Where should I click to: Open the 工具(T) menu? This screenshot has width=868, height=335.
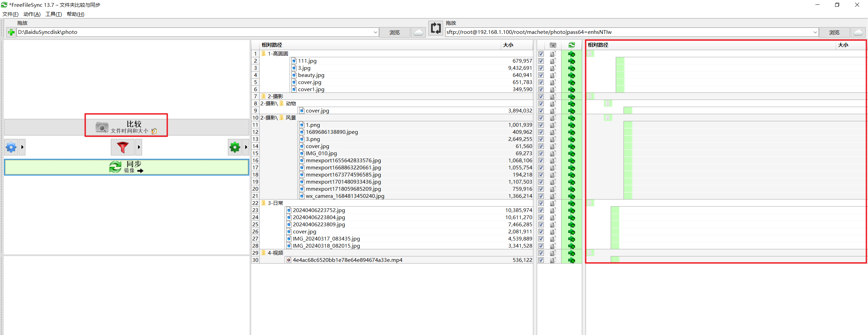tap(54, 14)
